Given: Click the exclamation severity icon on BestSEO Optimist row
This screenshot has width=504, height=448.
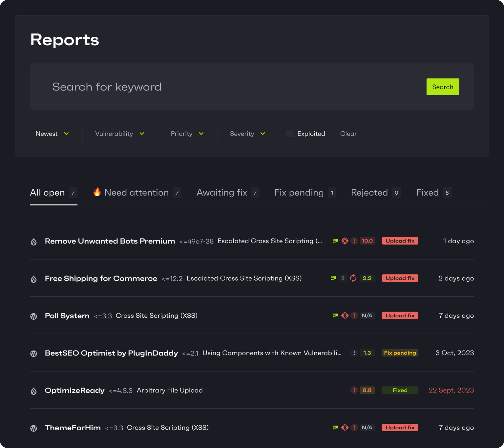Looking at the screenshot, I should point(354,353).
